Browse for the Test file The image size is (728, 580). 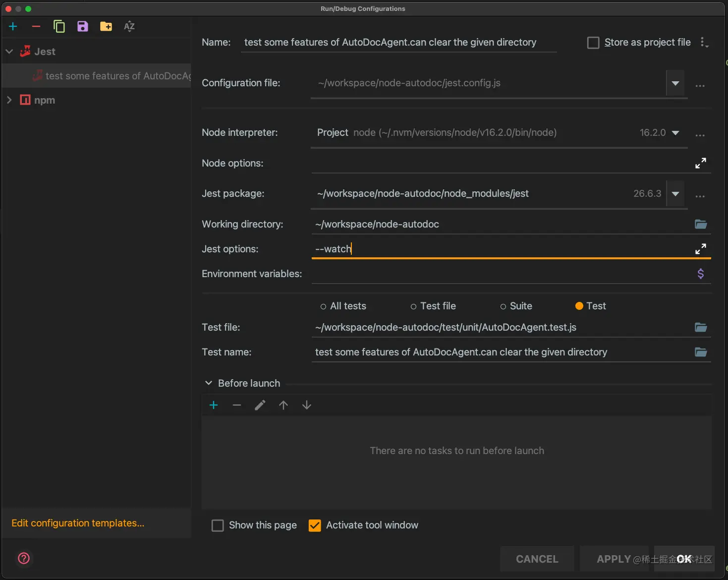(x=701, y=327)
